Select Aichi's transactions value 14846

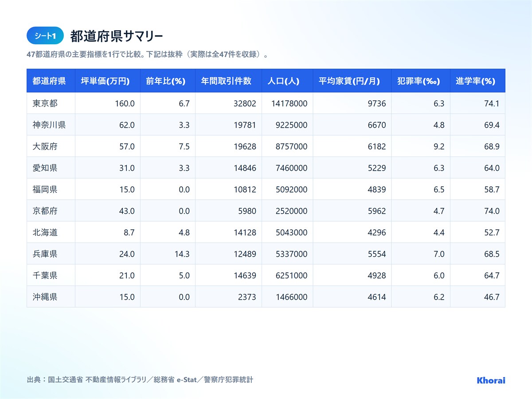(x=228, y=168)
